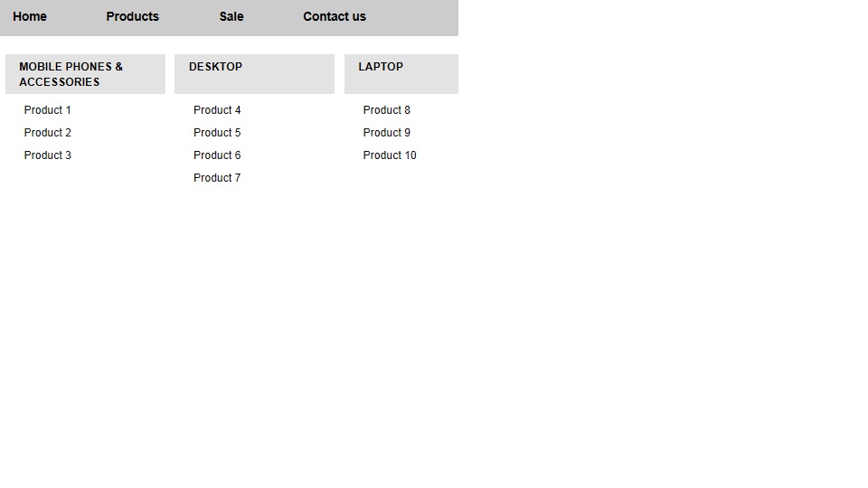Open Product 4 under Desktop

tap(217, 110)
